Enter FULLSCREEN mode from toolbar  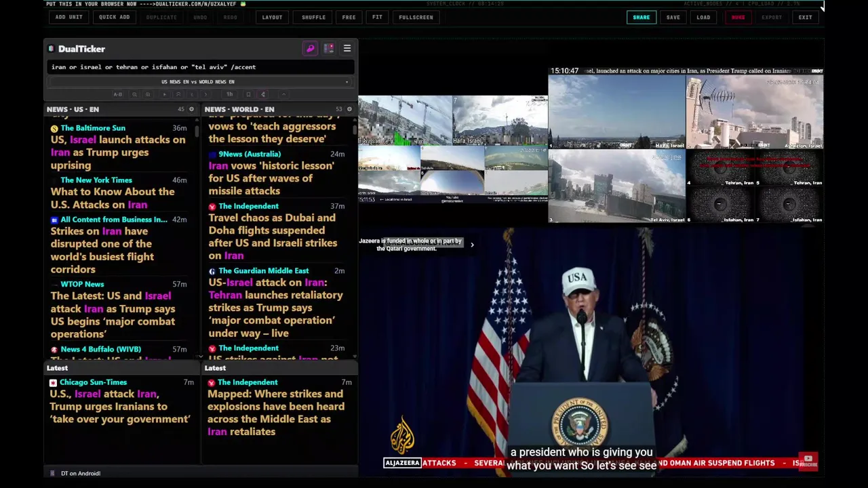pyautogui.click(x=416, y=17)
